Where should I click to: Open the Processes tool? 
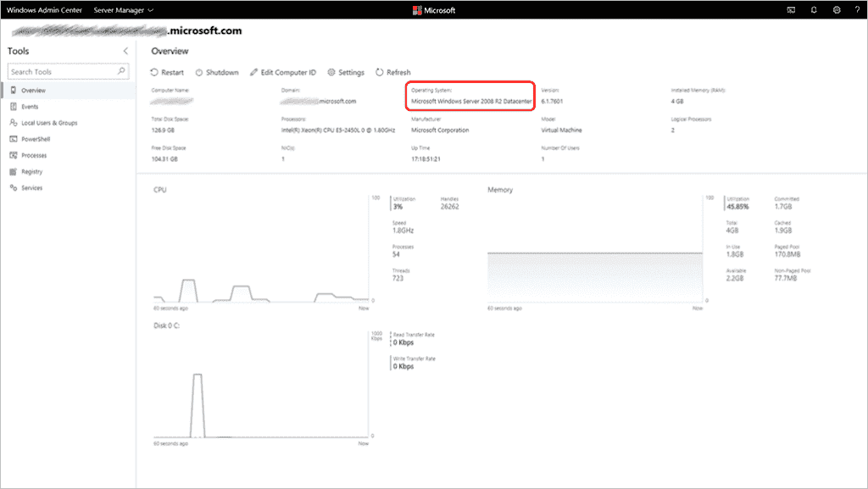pos(34,155)
